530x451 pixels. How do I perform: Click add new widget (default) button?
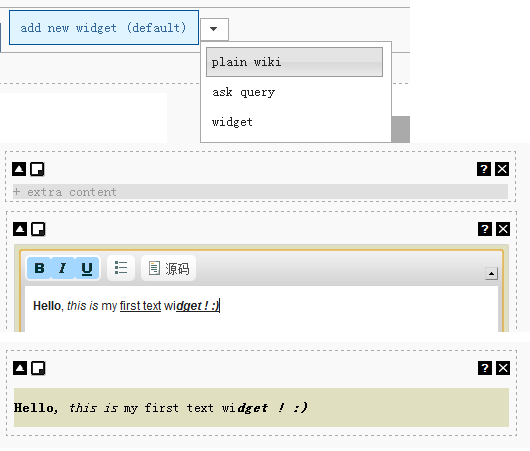[x=104, y=28]
